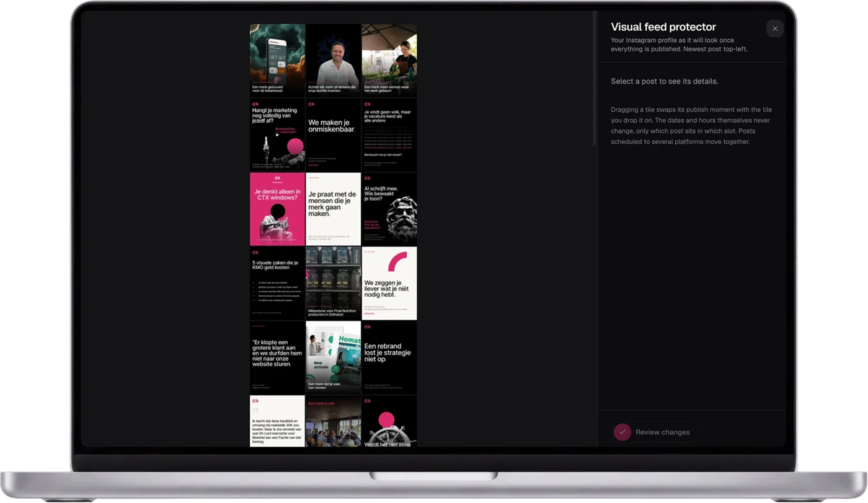Viewport: 868px width, 503px height.
Task: Select the 'Een merk is ook' restaurant post
Action: [333, 421]
